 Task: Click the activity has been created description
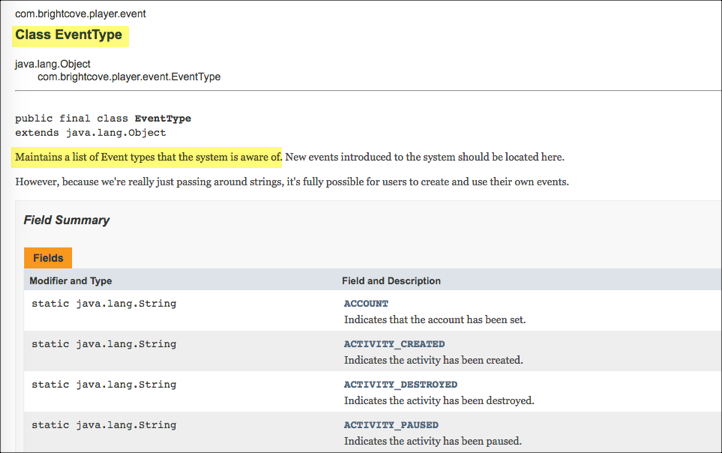[433, 360]
